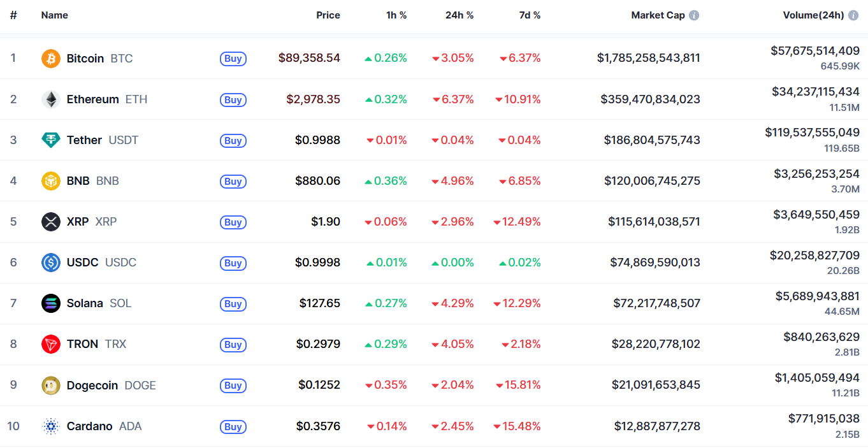Click the TRON logo icon

pos(51,344)
